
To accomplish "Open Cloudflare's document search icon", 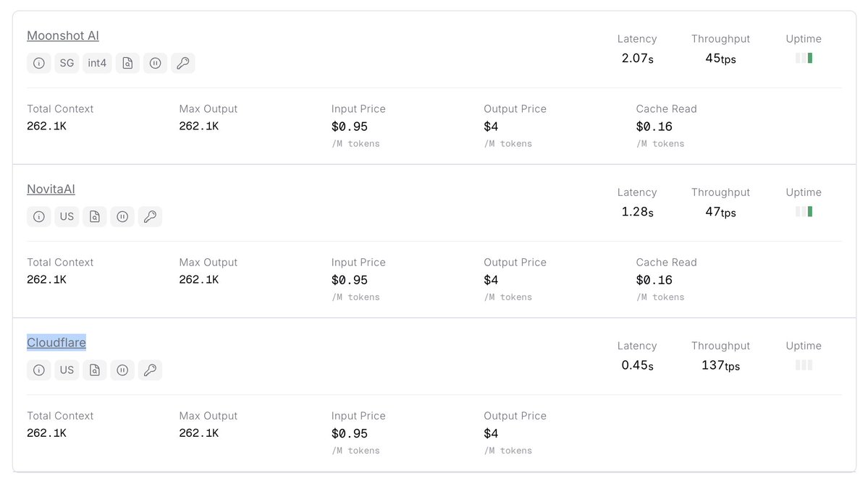I will coord(95,370).
